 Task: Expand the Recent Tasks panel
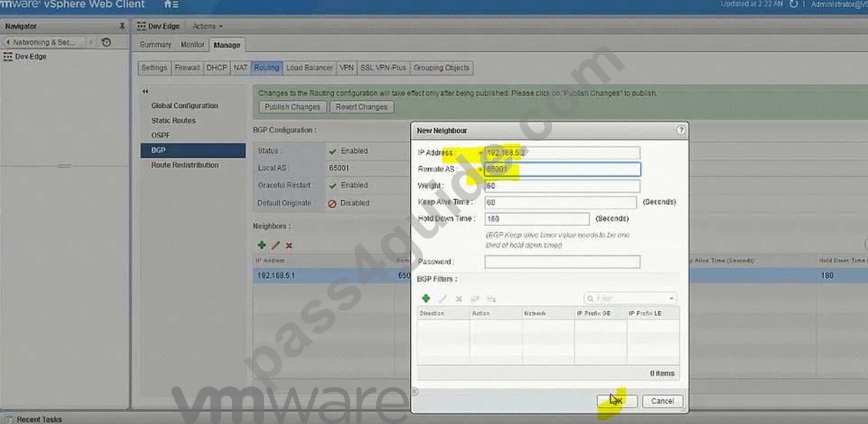tap(39, 419)
